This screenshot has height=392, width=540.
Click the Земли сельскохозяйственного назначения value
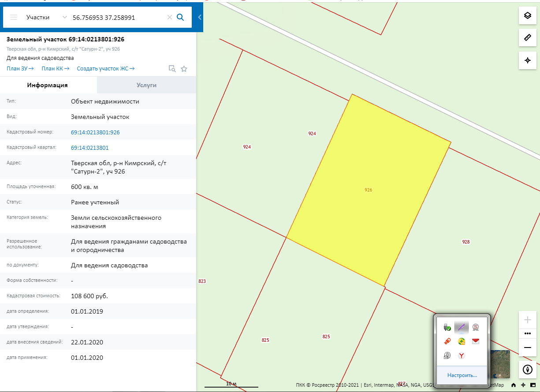click(x=116, y=222)
